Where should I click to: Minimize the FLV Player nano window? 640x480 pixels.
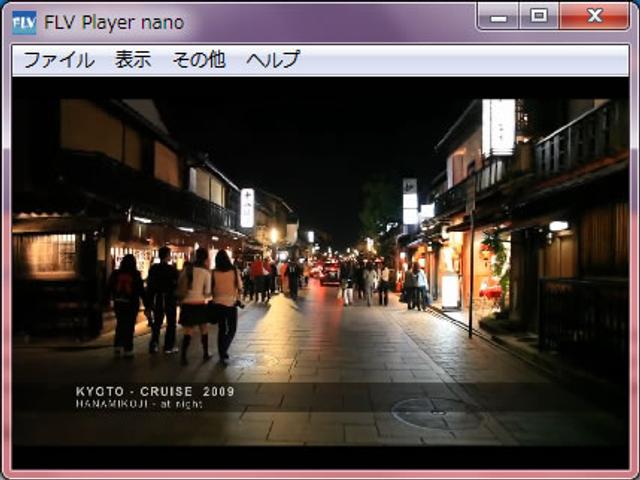498,17
